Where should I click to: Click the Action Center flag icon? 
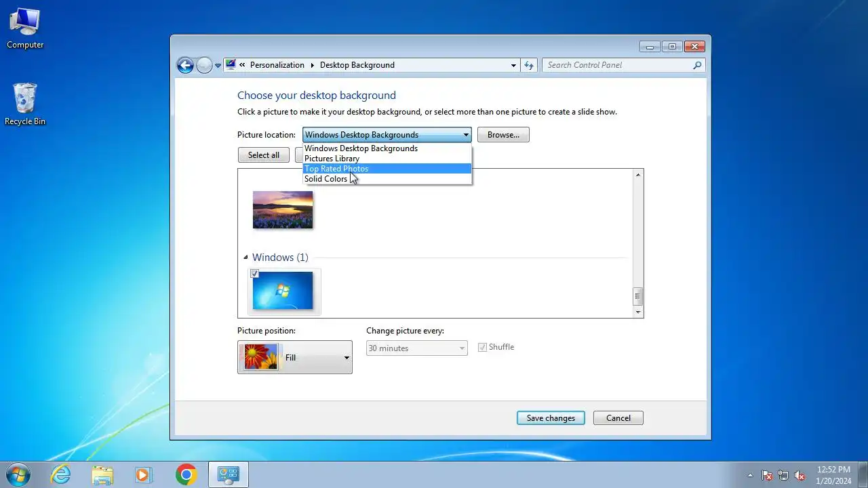click(x=767, y=475)
